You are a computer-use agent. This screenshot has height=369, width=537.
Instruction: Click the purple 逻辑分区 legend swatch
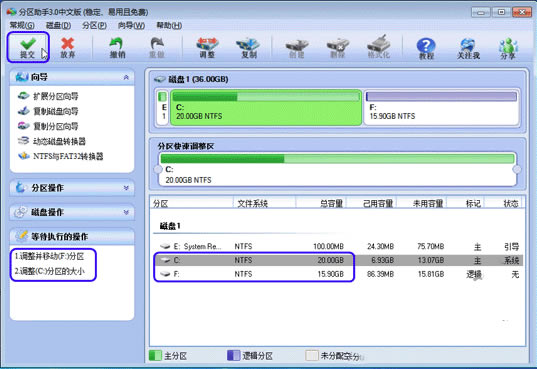(234, 355)
